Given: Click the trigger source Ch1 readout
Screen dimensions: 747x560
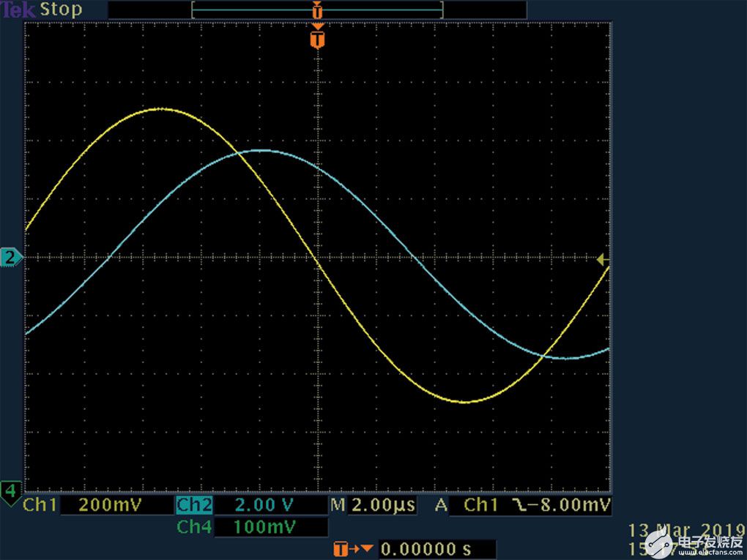Looking at the screenshot, I should (480, 505).
